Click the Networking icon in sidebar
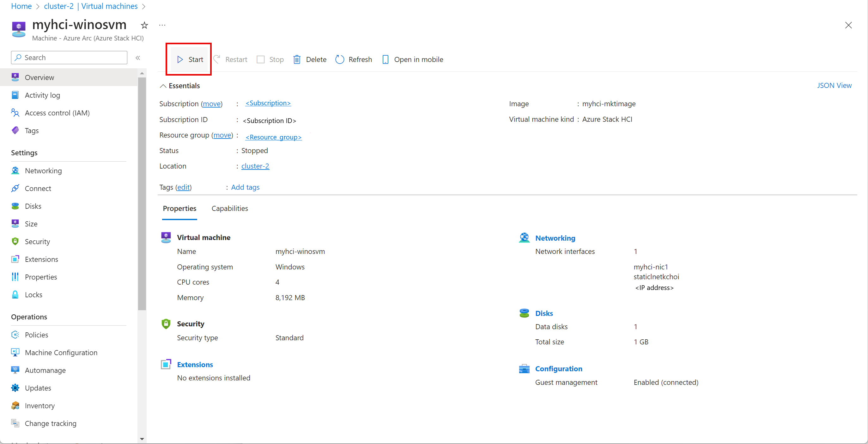Screen dimensions: 868x444 click(15, 170)
